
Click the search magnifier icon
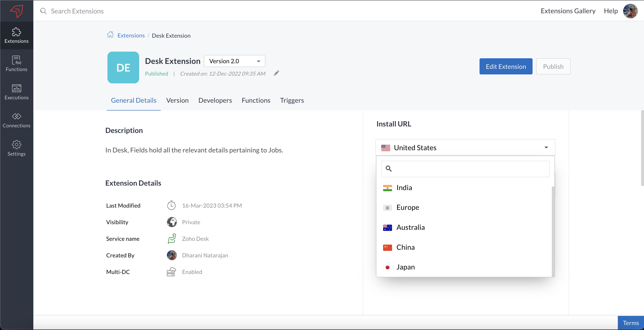point(43,11)
